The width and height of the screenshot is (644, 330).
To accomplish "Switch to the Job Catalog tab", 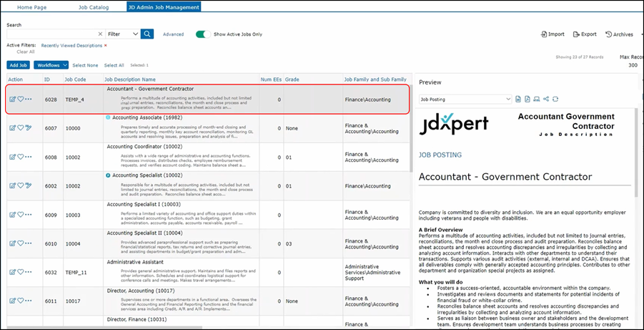I will [x=98, y=6].
